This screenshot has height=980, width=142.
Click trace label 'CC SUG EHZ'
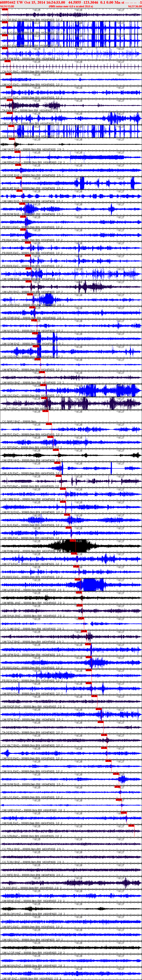pos(10,525)
